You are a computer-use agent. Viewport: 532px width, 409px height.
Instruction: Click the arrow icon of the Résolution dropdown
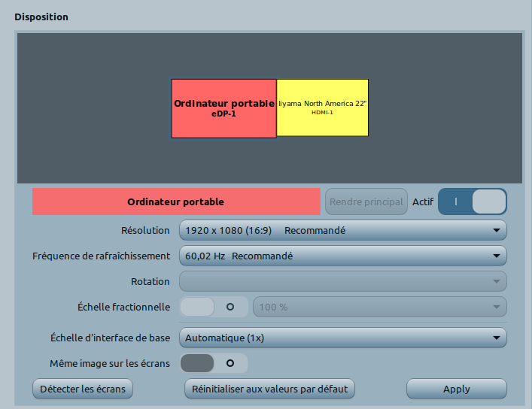[496, 231]
